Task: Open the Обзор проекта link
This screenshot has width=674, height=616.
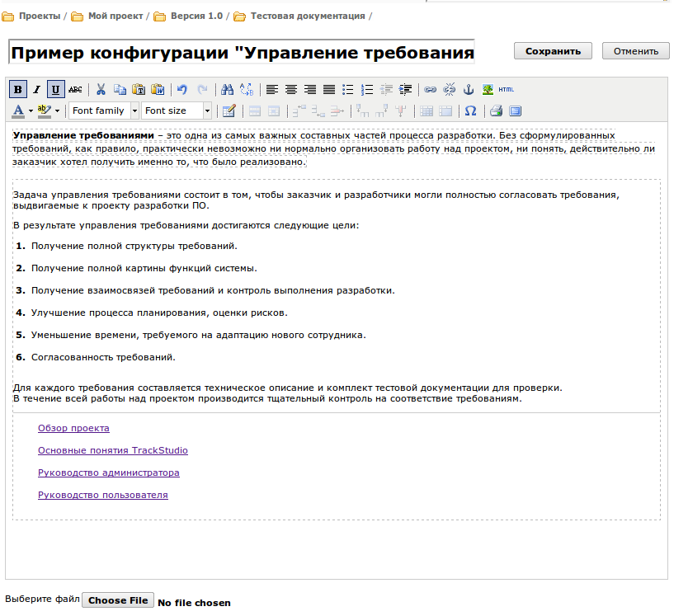Action: click(x=73, y=428)
